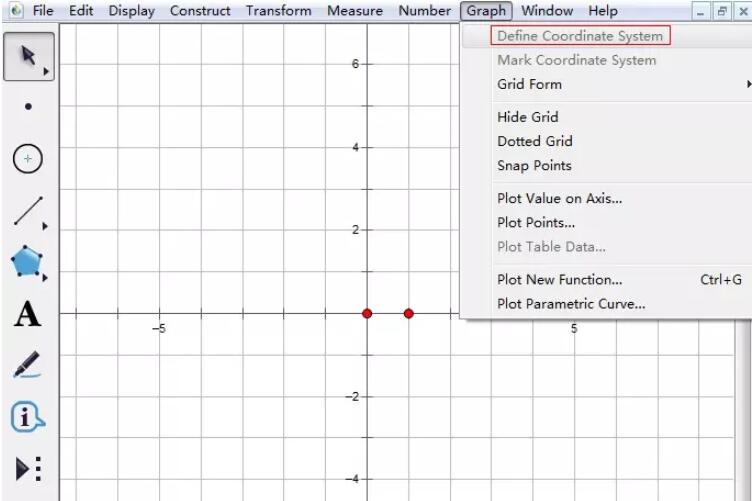Choose Plot Points command
This screenshot has width=752, height=501.
tap(607, 223)
